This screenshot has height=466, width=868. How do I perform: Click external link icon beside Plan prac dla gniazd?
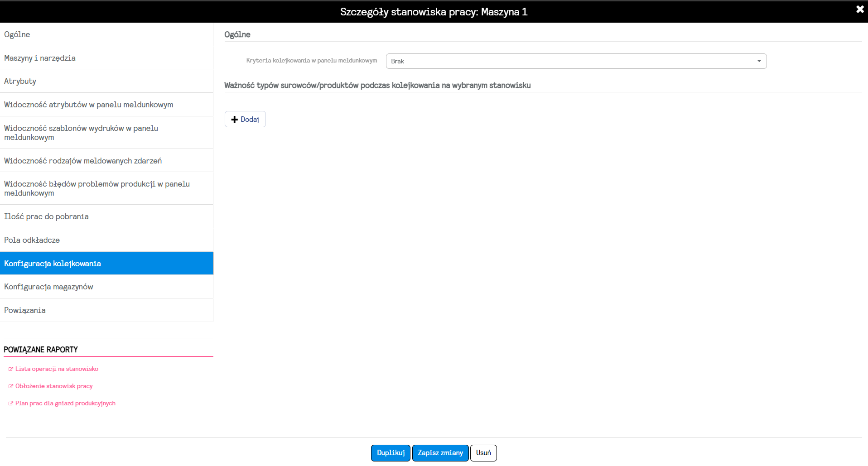click(x=11, y=404)
